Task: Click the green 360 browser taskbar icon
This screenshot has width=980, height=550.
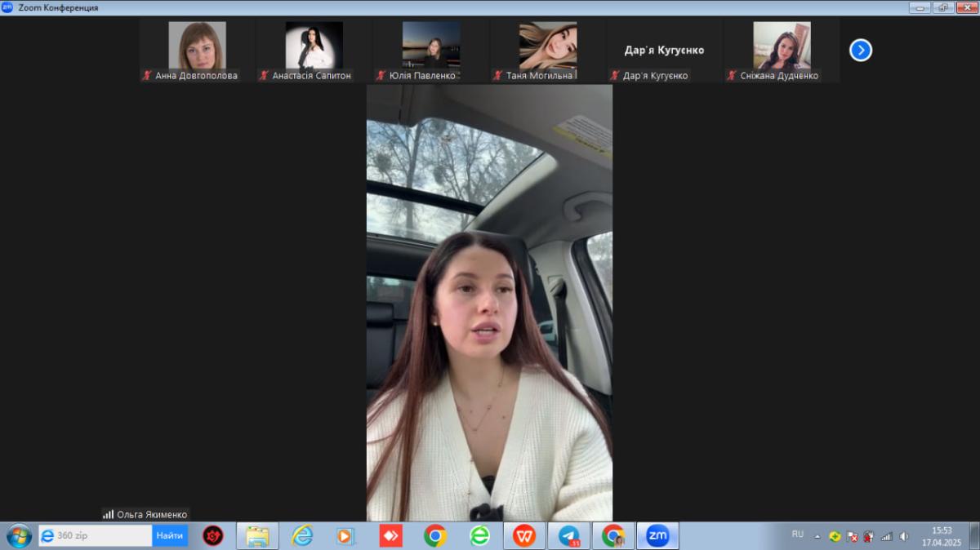Action: point(479,536)
